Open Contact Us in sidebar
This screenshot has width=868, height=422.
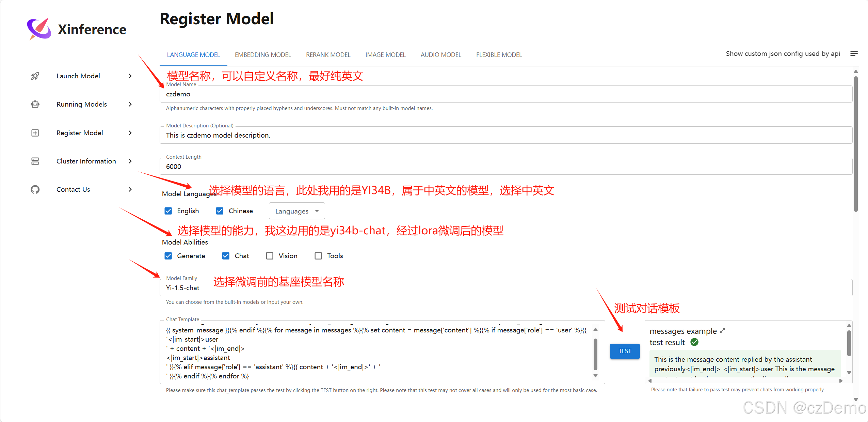point(73,189)
